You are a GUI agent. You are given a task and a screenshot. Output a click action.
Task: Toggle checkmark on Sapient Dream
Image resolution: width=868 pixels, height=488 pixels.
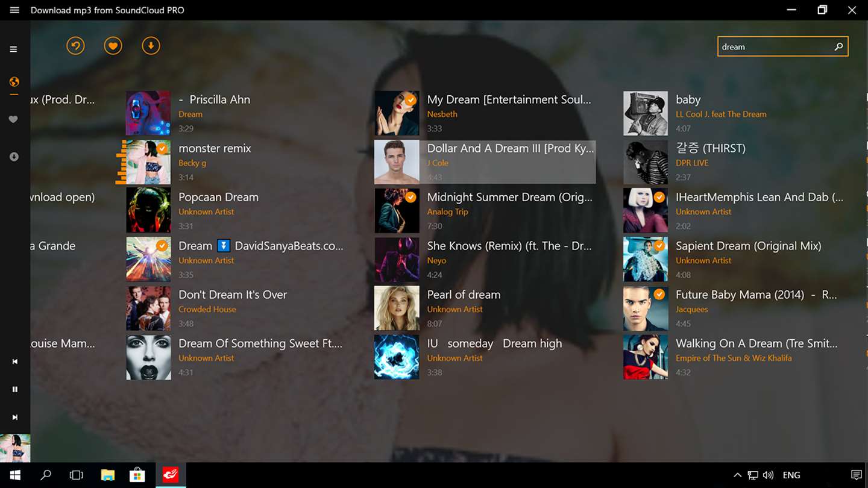(x=659, y=246)
